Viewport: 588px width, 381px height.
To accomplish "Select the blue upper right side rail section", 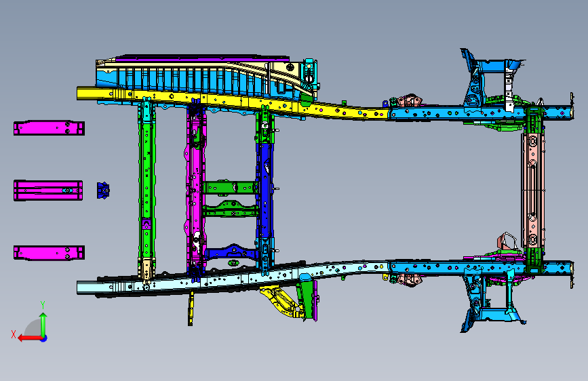I will click(480, 113).
